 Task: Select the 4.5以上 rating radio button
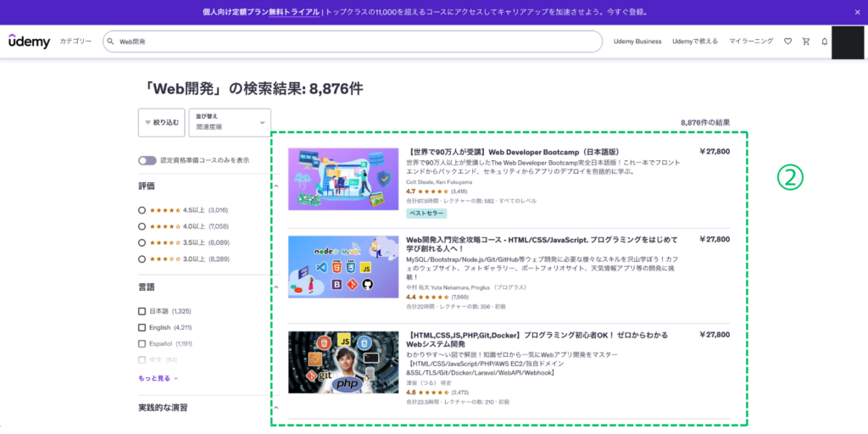point(142,210)
